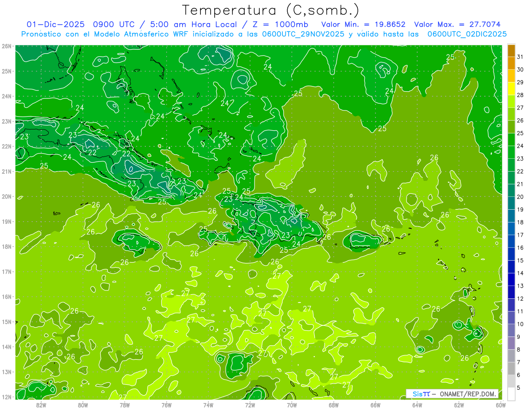532x411 pixels.
Task: Click the longitude axis label "64W"
Action: (417, 405)
